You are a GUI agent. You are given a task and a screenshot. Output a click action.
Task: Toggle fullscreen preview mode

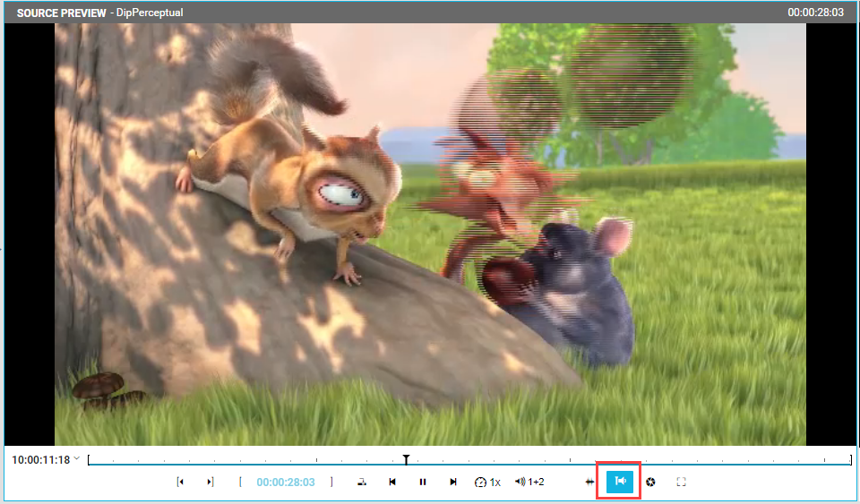pos(681,482)
